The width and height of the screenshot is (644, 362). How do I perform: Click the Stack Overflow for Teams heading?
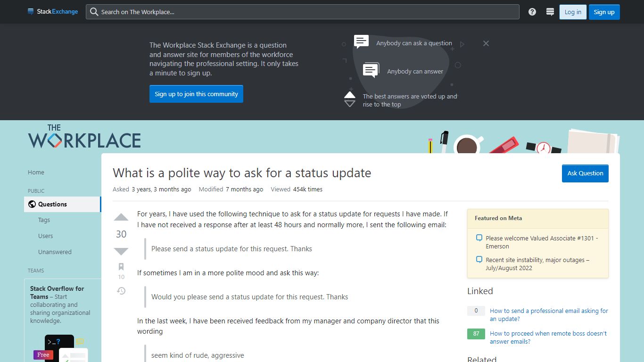57,292
